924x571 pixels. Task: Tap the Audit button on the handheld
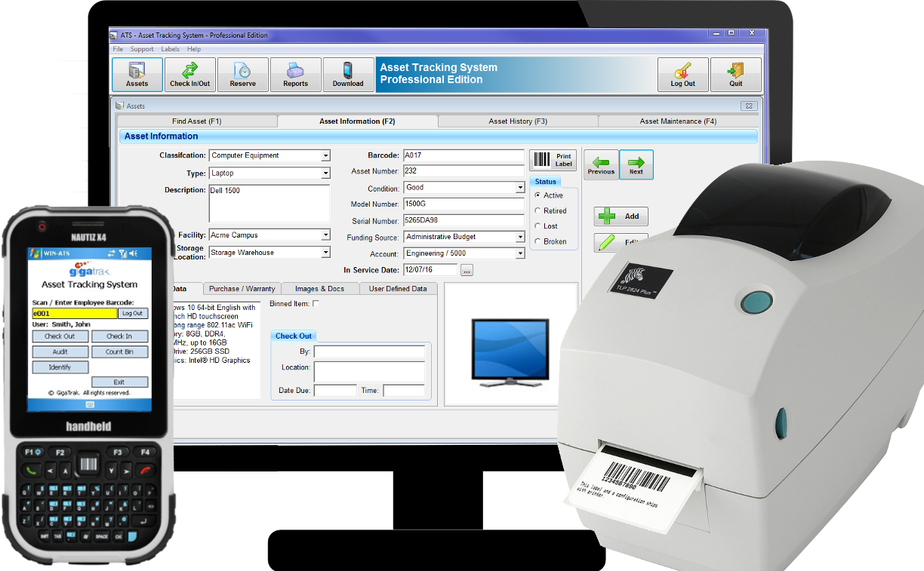pos(60,352)
